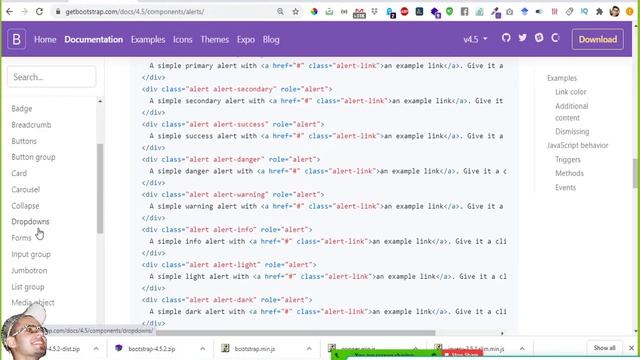Click the red Adblock extension icon

pyautogui.click(x=404, y=11)
